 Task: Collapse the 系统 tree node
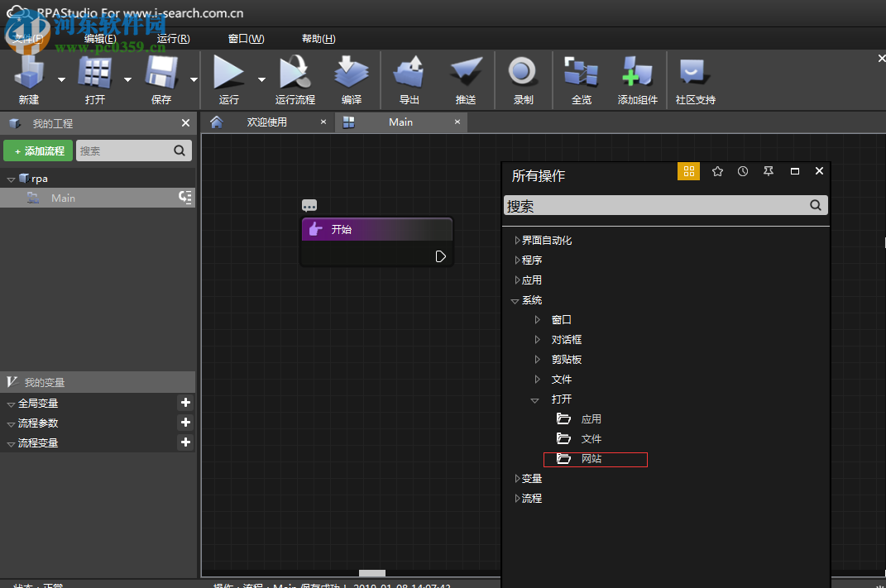pos(515,301)
